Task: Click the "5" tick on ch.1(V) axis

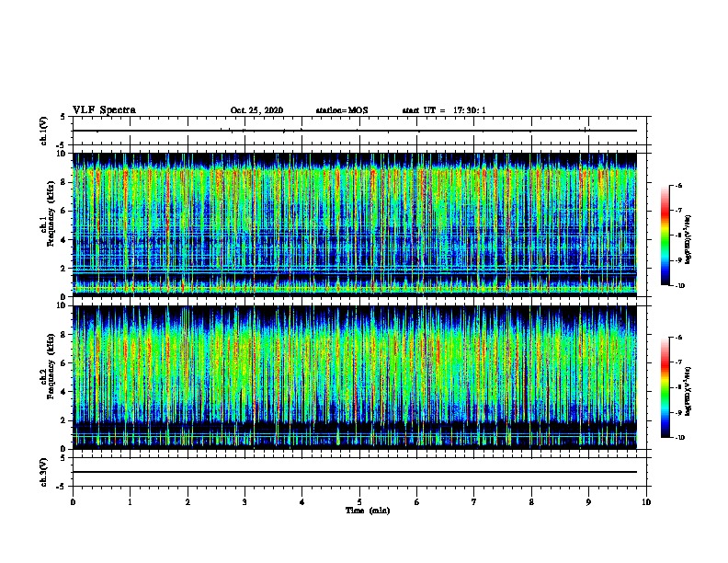Action: pos(63,117)
